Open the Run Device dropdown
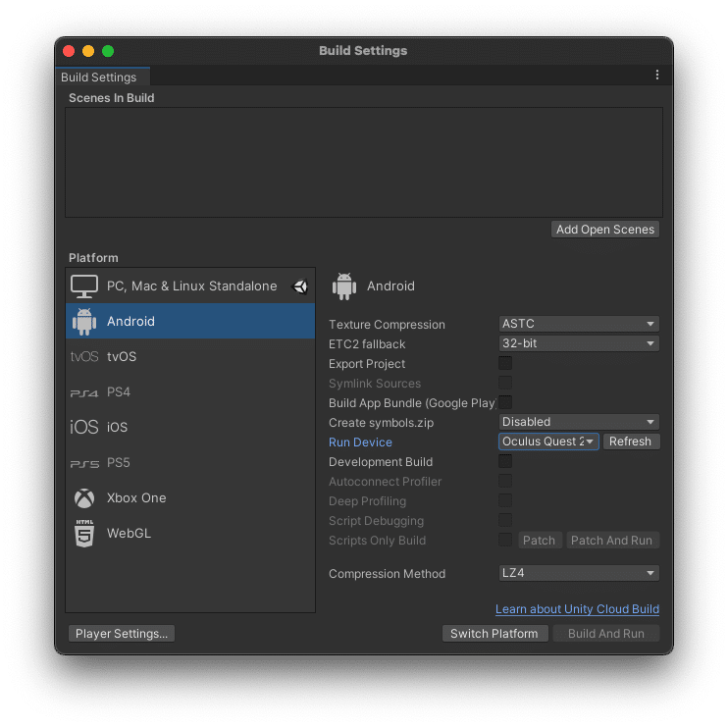728x727 pixels. click(548, 441)
